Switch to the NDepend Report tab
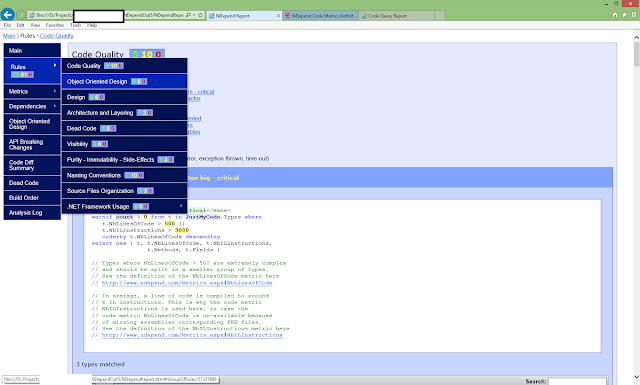 (x=244, y=16)
